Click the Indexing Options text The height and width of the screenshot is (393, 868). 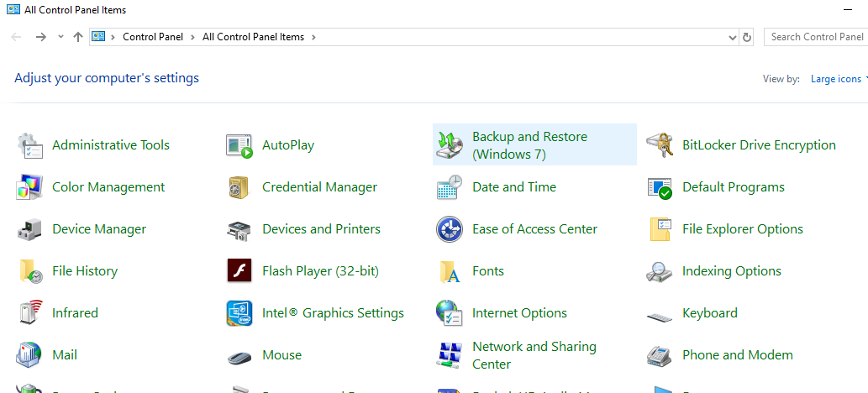point(732,271)
